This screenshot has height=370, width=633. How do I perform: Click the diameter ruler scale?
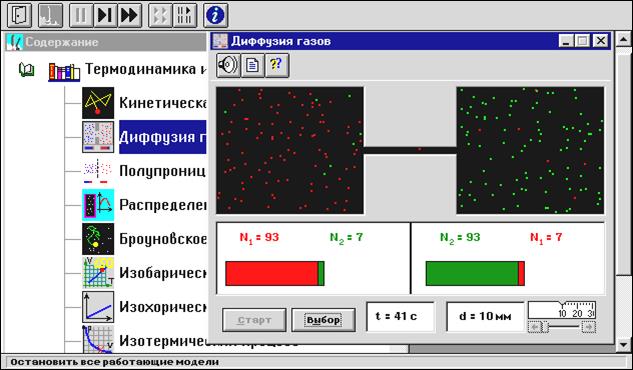(562, 310)
